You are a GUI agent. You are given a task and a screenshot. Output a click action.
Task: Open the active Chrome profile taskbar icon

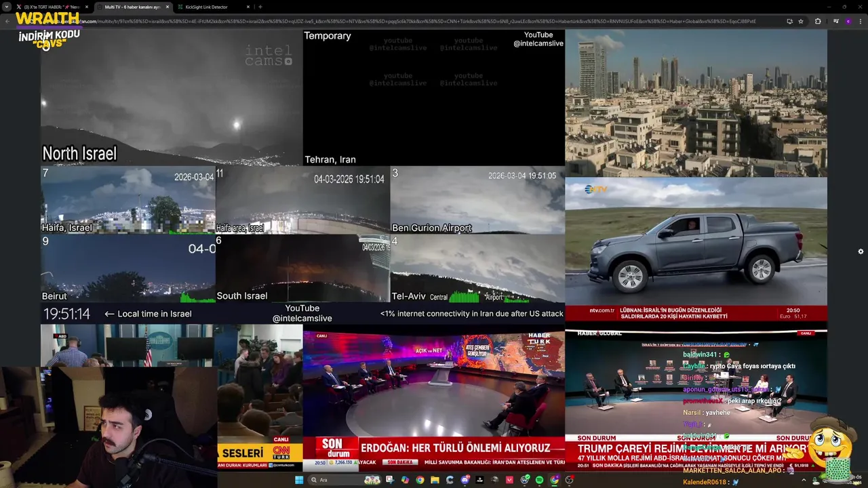(x=555, y=480)
